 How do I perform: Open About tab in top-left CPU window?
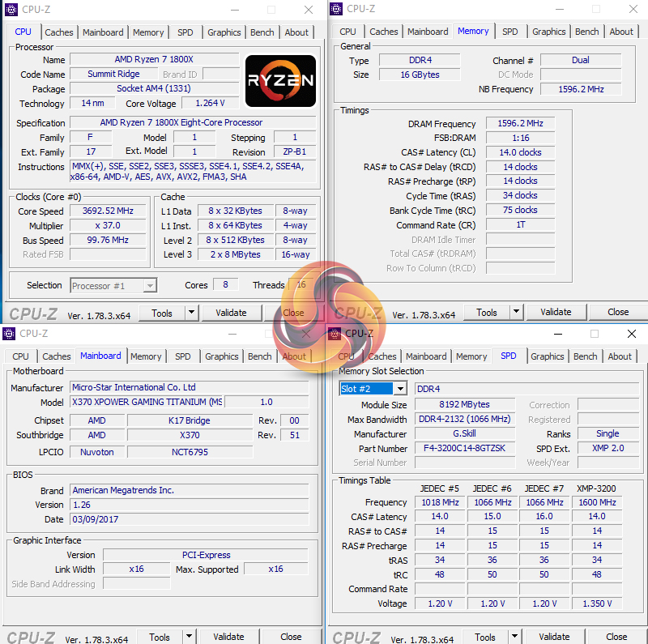[296, 32]
